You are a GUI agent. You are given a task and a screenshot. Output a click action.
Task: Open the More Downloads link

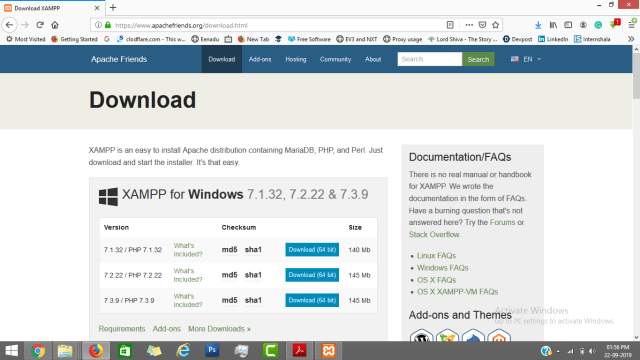(219, 329)
